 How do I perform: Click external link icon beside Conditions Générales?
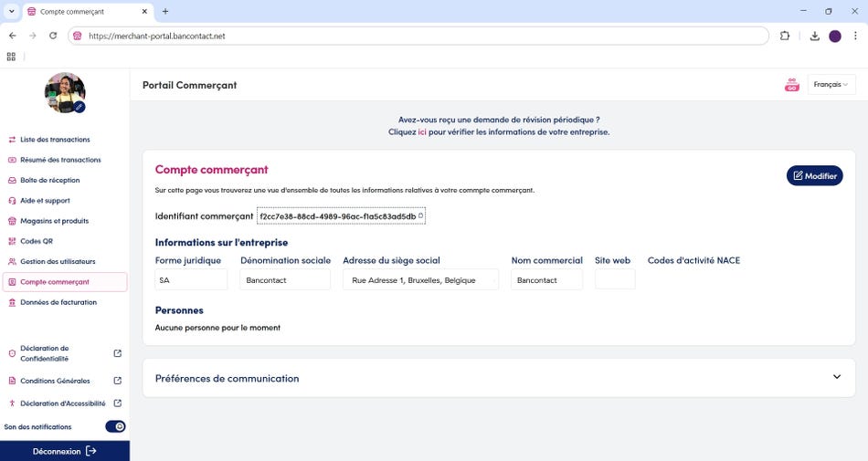(117, 381)
